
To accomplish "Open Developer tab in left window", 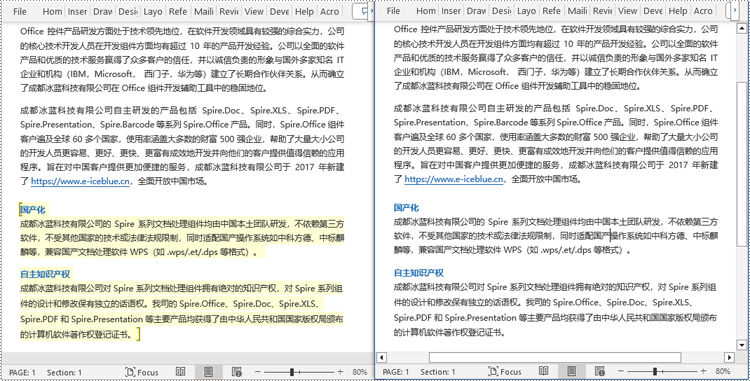I will (279, 11).
